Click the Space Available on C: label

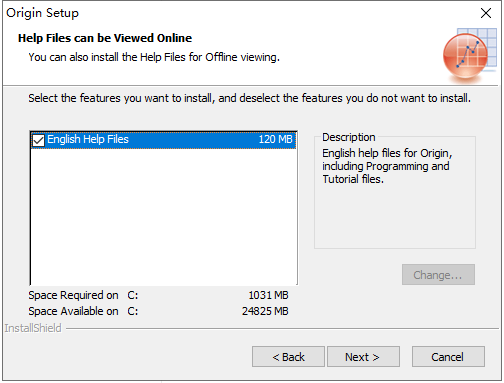(x=83, y=311)
